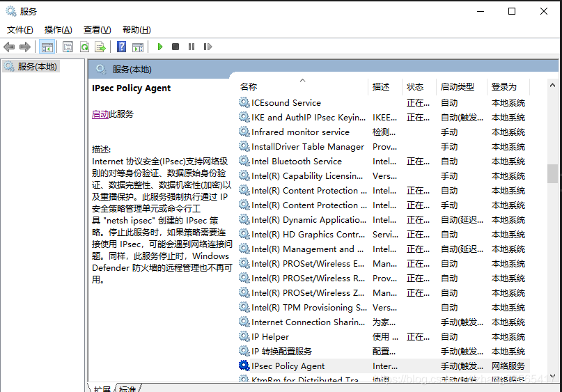
Task: Select Intel(R) PROSet/Wireless E... row
Action: tap(384, 263)
